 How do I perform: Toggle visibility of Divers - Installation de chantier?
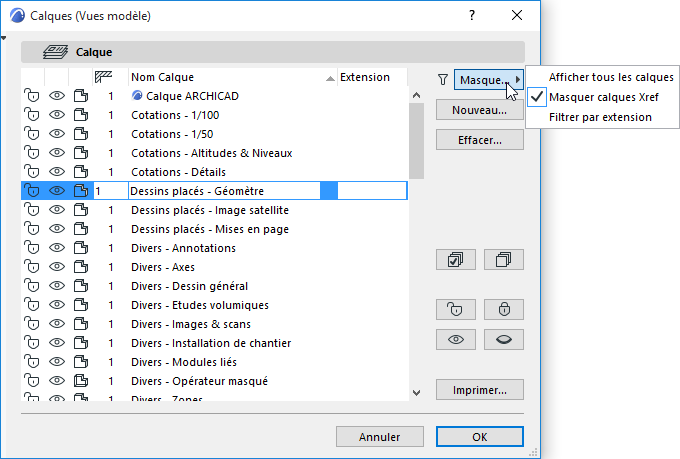[x=57, y=343]
